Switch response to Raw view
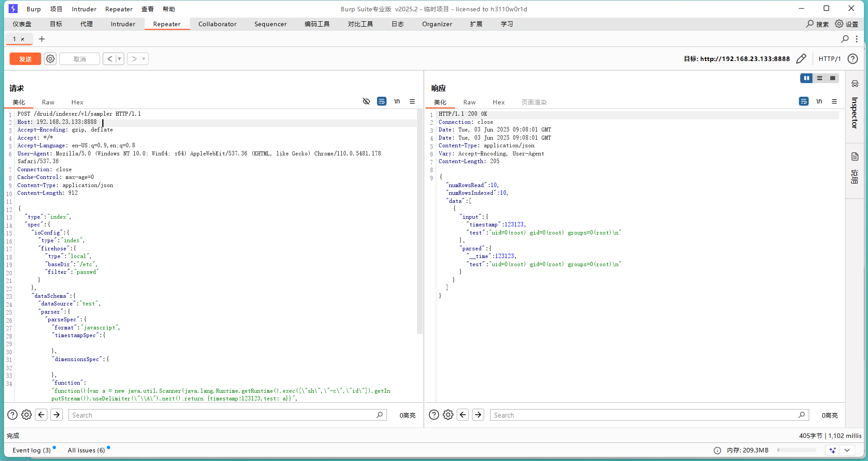The width and height of the screenshot is (868, 461). tap(469, 102)
